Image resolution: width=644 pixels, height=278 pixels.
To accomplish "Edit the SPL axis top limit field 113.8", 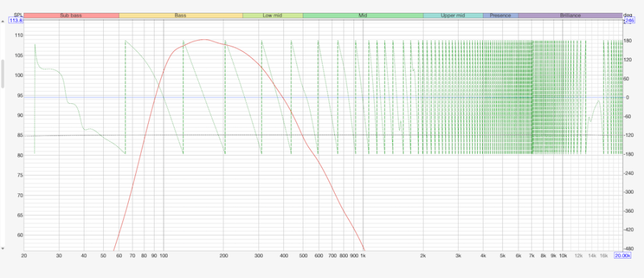I will [16, 20].
